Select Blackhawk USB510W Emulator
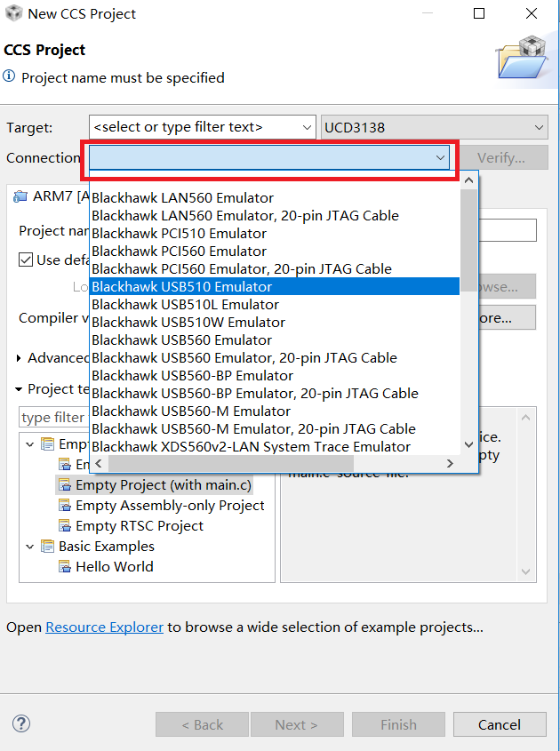Image resolution: width=560 pixels, height=751 pixels. tap(275, 322)
